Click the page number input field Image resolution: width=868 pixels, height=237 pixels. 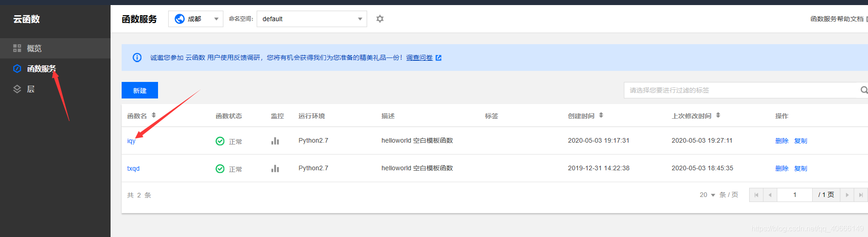(795, 195)
